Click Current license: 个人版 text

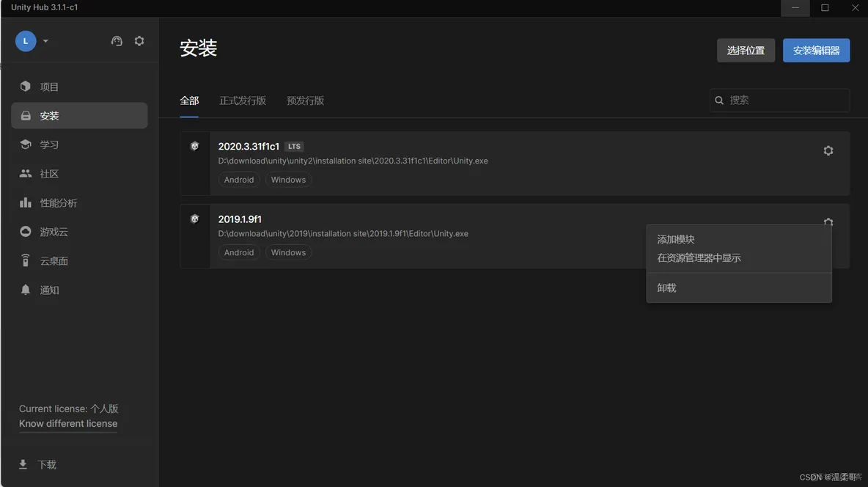click(x=69, y=409)
